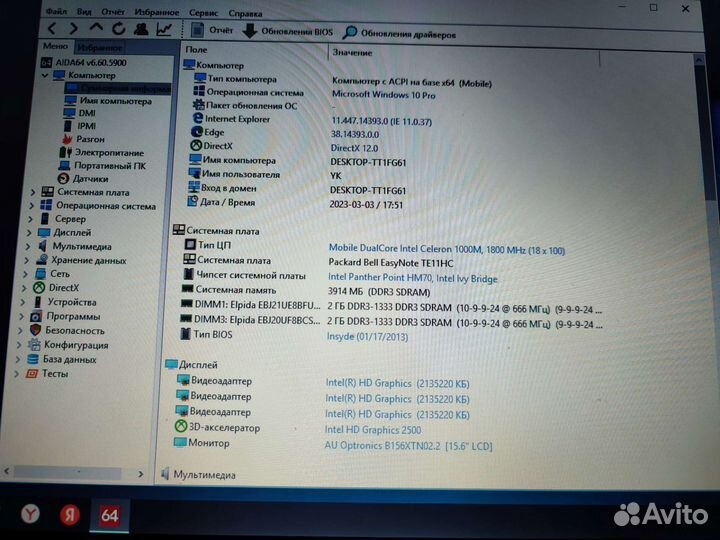Open Microsoft Windows 10 Pro link

pos(383,95)
